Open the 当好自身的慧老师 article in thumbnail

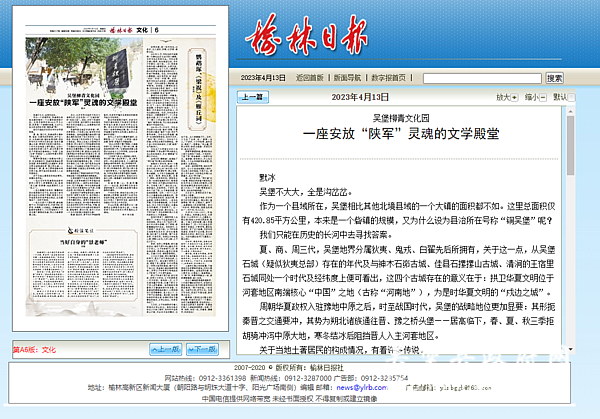pyautogui.click(x=83, y=242)
